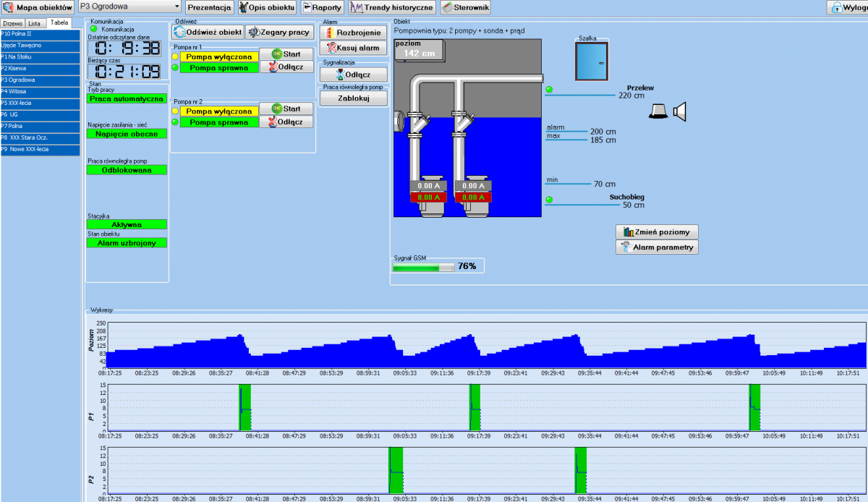Open the Raporty reports window
Image resolution: width=868 pixels, height=502 pixels.
(321, 7)
